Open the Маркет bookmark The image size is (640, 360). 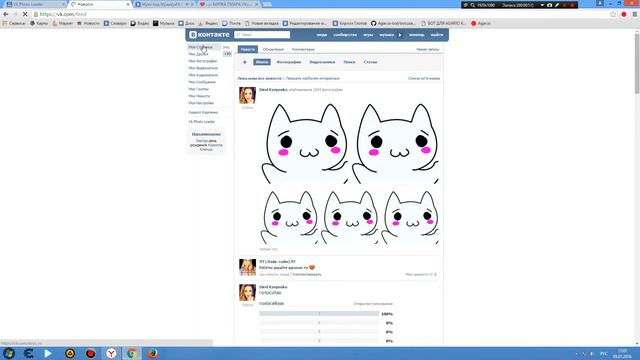(x=62, y=23)
